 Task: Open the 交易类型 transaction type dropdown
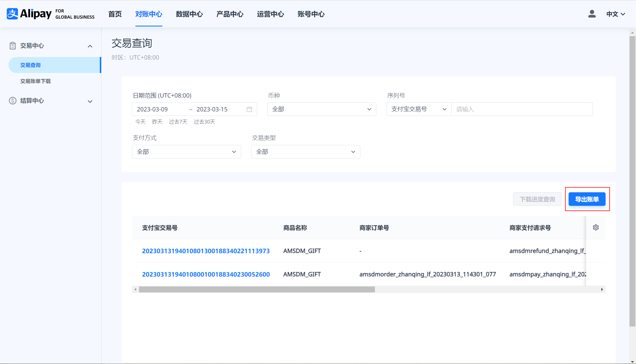(305, 152)
